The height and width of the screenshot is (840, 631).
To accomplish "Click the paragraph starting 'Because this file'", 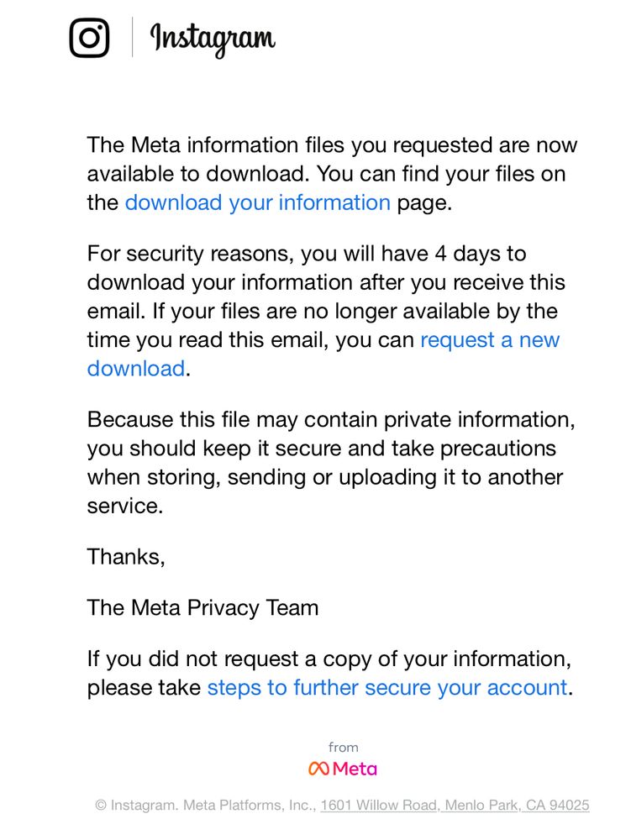I will point(331,462).
